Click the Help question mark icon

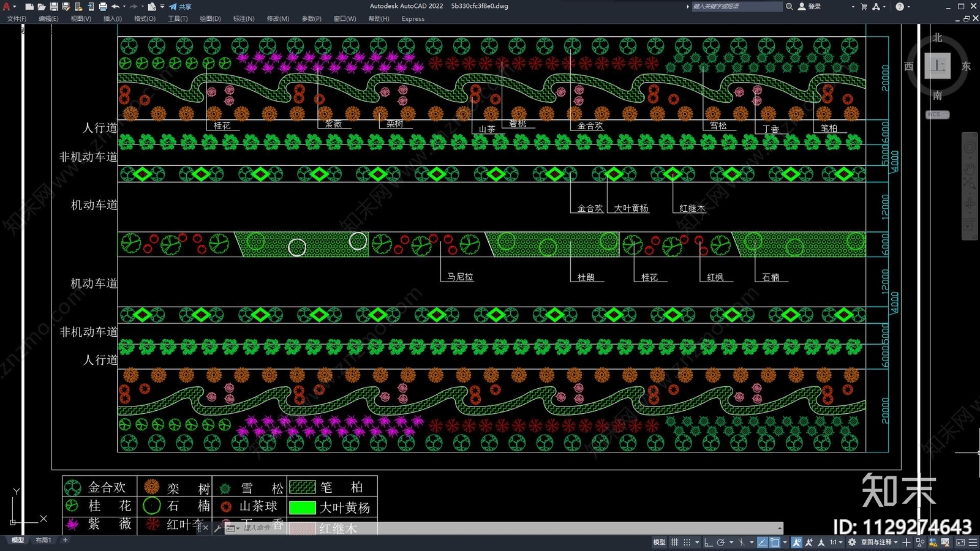[x=899, y=6]
